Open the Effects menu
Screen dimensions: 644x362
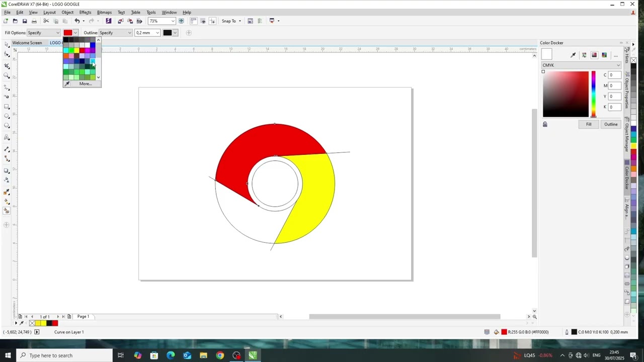(x=85, y=12)
